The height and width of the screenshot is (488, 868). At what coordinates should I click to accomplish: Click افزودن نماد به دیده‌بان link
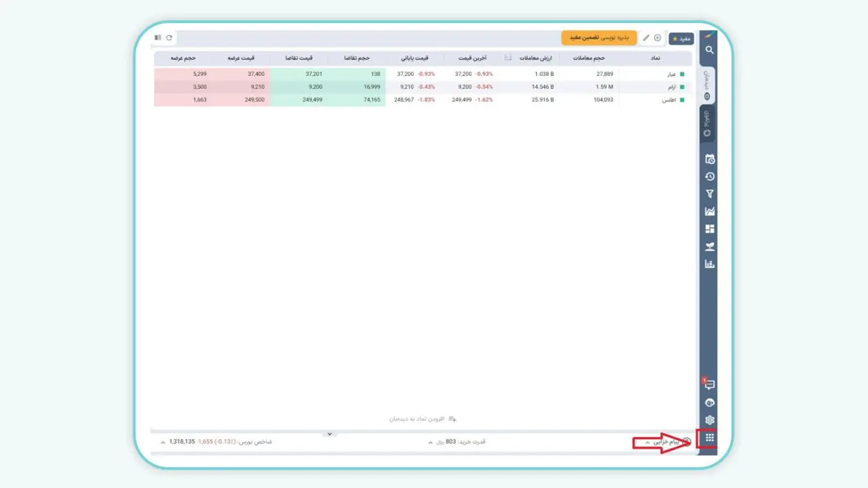tap(423, 419)
